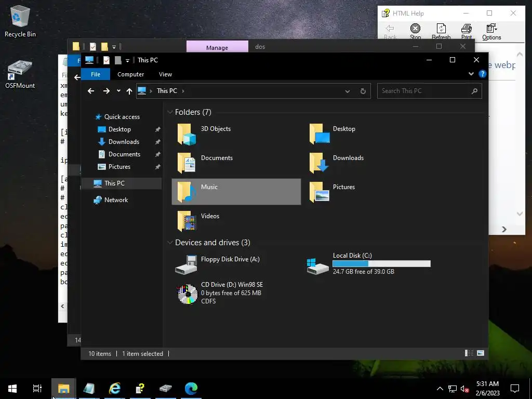Select This PC in navigation pane
Image resolution: width=532 pixels, height=399 pixels.
[122, 183]
